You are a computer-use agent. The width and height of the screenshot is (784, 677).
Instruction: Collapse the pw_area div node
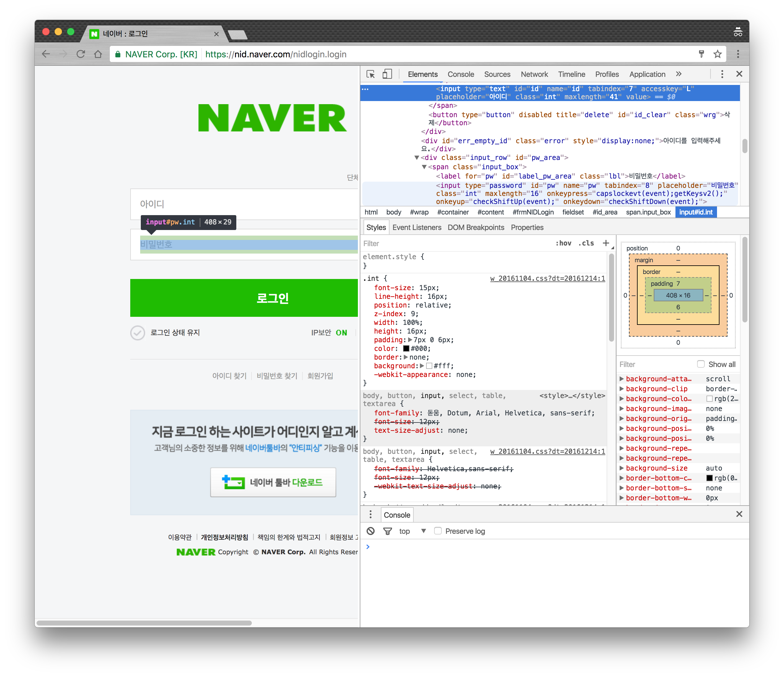tap(416, 158)
